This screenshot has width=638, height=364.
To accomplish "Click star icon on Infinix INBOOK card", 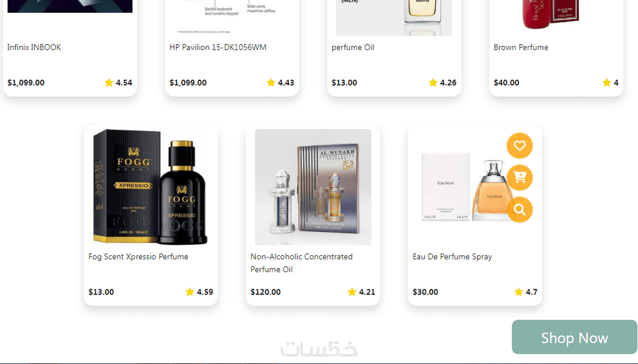I will pos(109,83).
